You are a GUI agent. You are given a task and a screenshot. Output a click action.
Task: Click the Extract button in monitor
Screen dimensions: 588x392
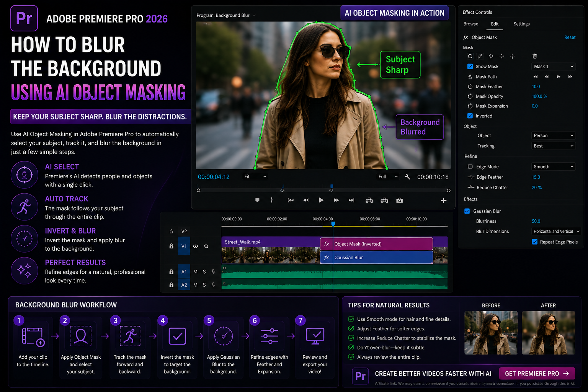pos(384,200)
